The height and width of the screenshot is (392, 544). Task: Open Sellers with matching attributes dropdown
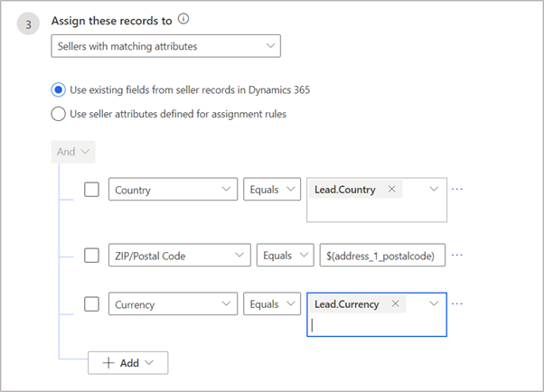(166, 46)
